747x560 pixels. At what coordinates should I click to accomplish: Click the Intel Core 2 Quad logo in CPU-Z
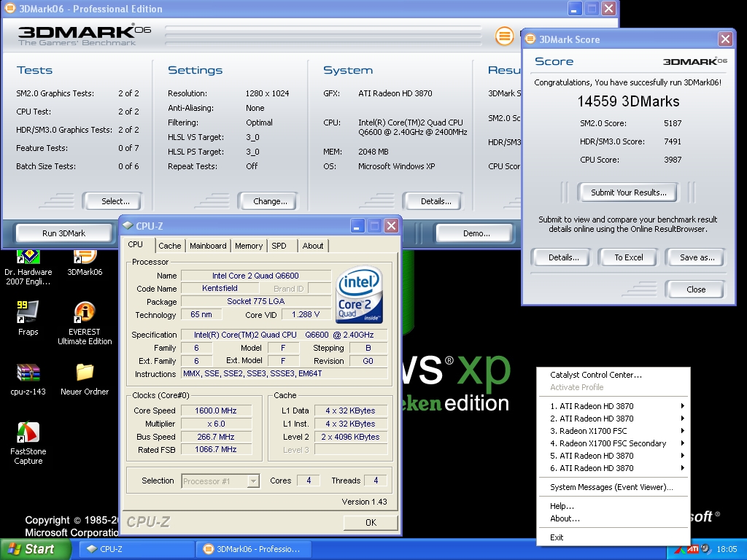point(359,295)
